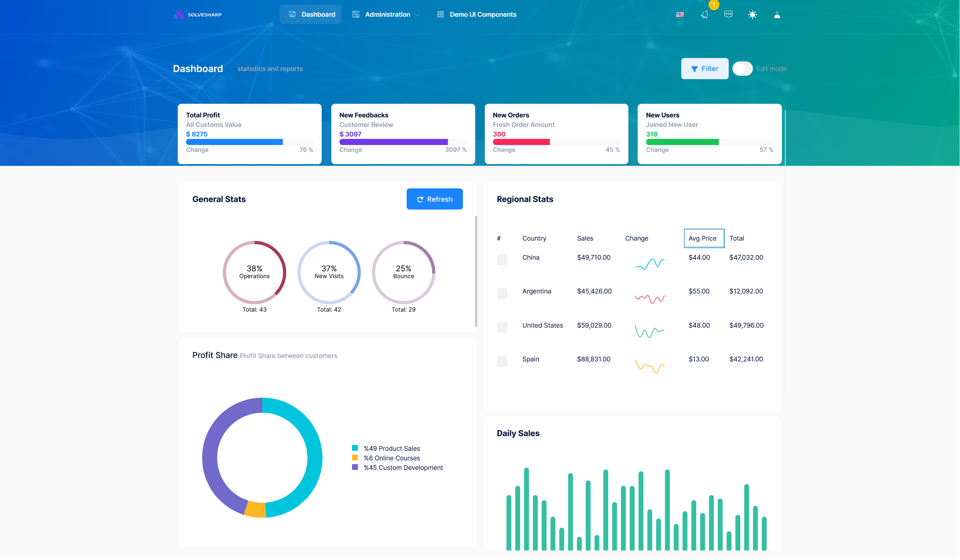Open the notifications bell icon

click(x=704, y=14)
